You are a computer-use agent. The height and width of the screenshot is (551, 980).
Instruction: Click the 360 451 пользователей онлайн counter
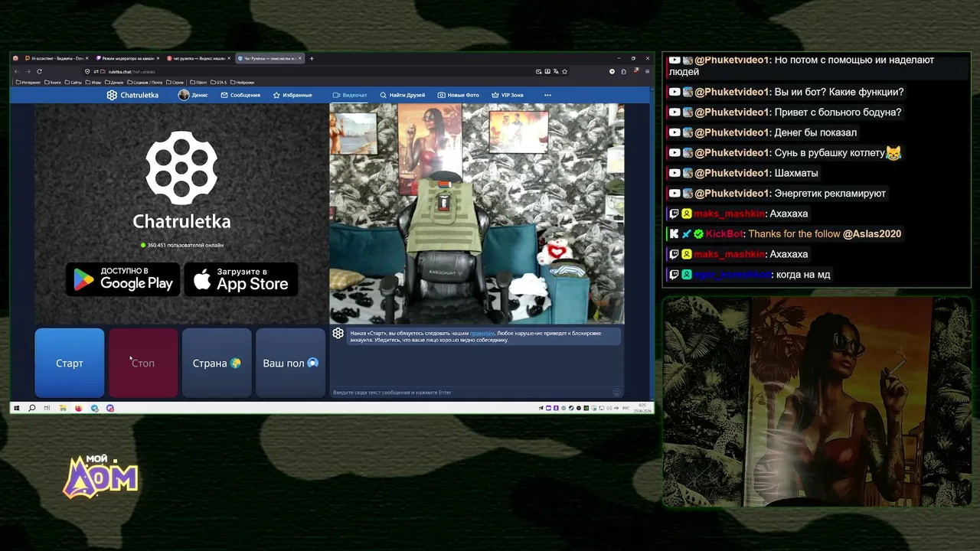point(182,245)
